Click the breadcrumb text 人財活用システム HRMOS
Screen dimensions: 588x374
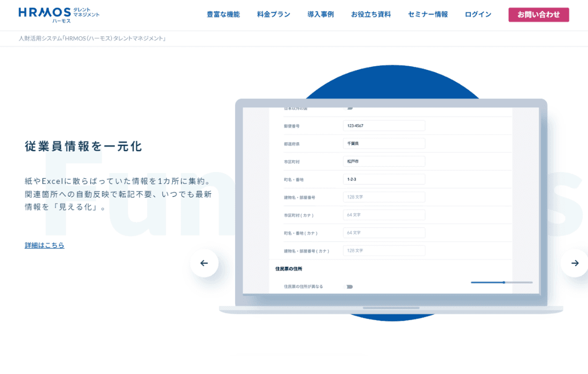point(92,38)
